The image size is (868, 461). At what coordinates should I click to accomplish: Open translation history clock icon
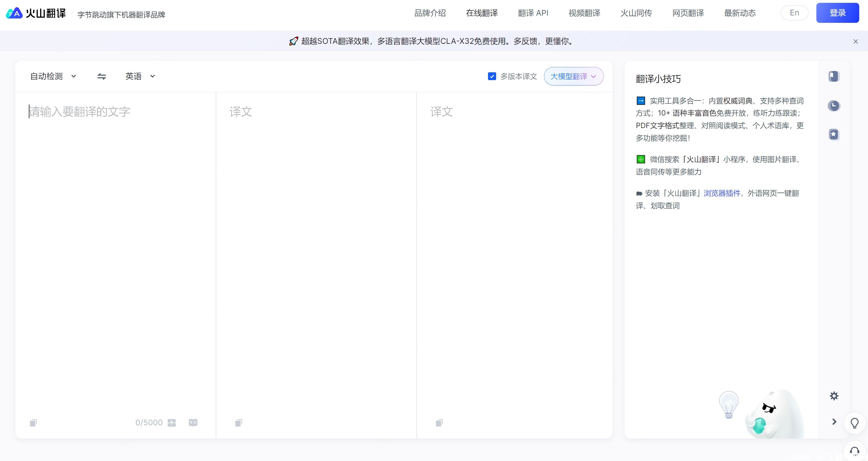click(x=834, y=106)
